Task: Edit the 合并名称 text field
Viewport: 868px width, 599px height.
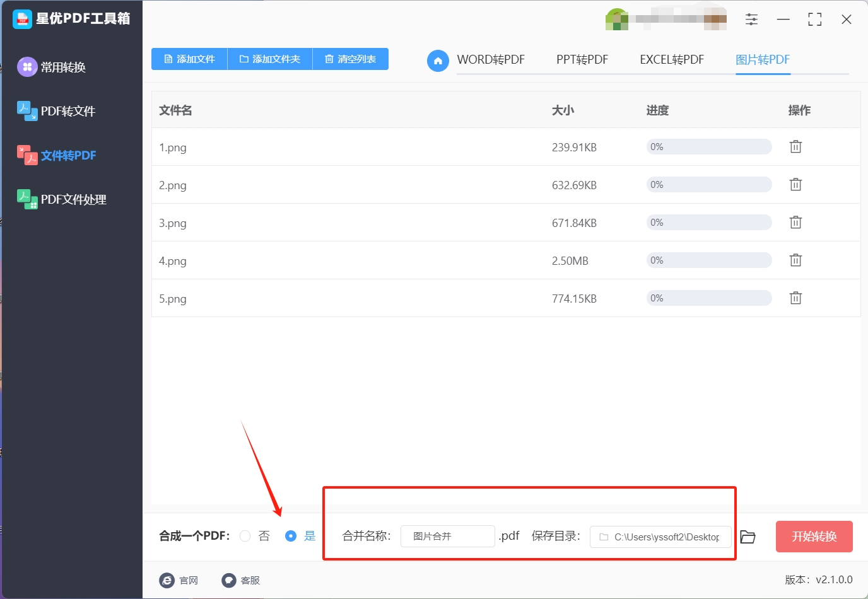Action: point(448,537)
